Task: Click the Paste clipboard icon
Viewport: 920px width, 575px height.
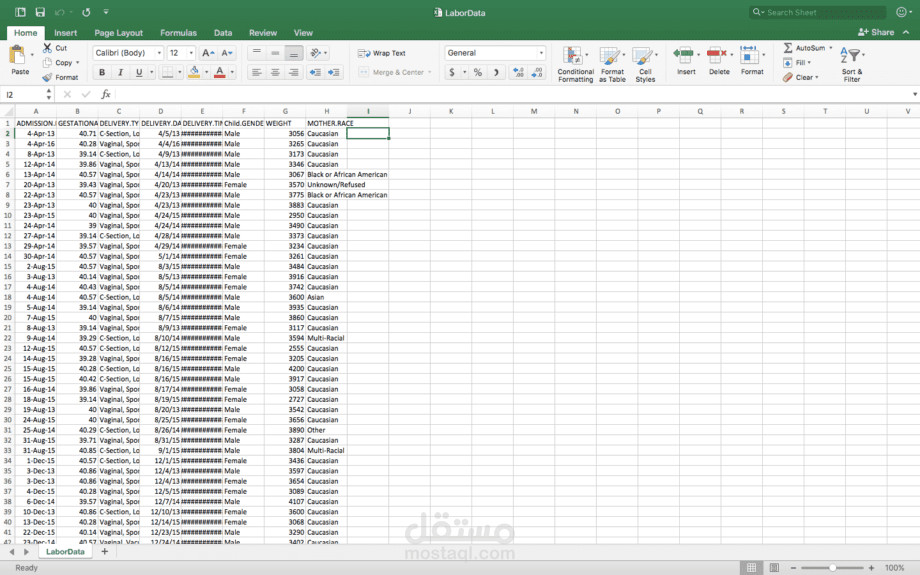Action: pos(18,56)
